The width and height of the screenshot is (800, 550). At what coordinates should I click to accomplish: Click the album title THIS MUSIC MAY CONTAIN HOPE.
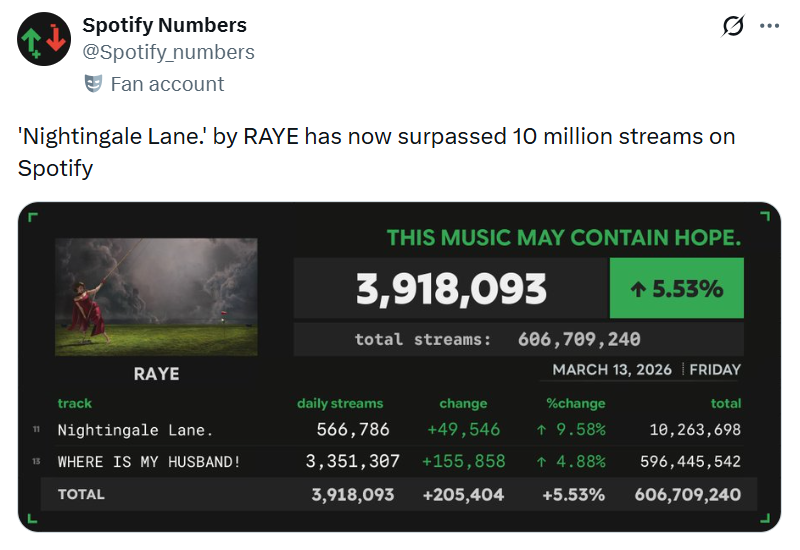[564, 238]
